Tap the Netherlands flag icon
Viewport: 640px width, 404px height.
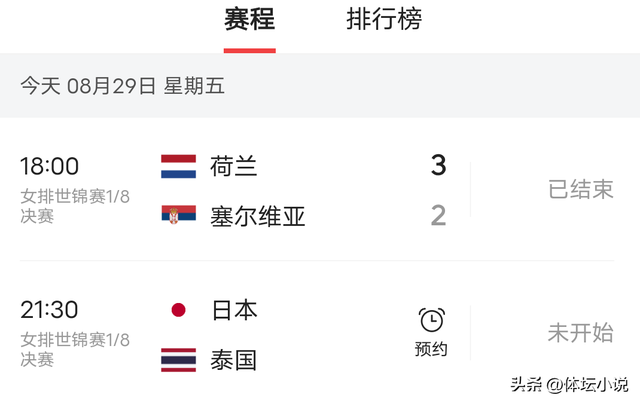coord(178,166)
